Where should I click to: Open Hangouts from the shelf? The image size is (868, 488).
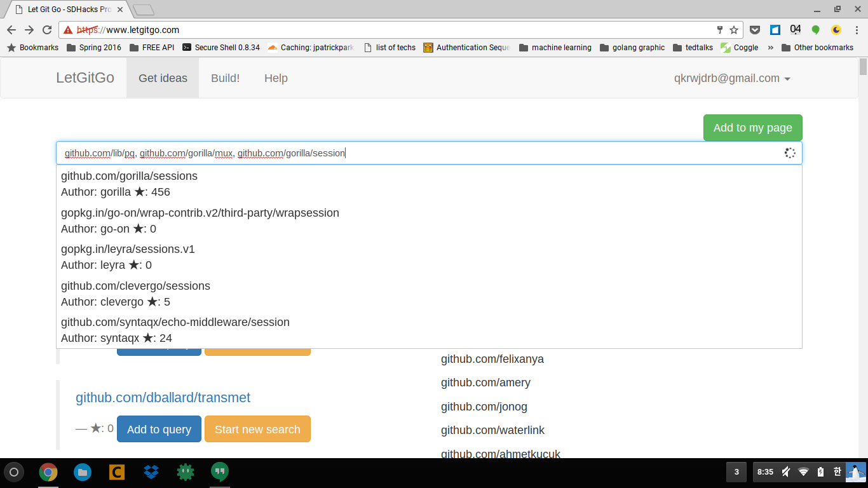220,472
